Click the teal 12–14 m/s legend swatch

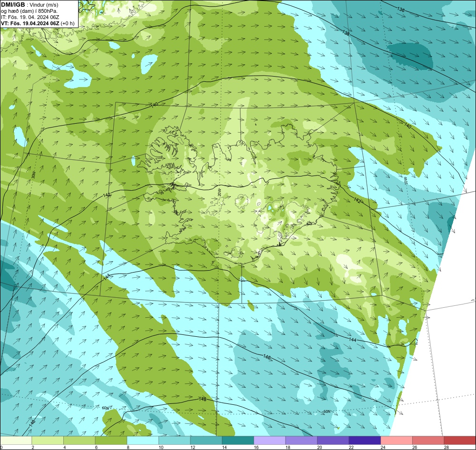206,440
